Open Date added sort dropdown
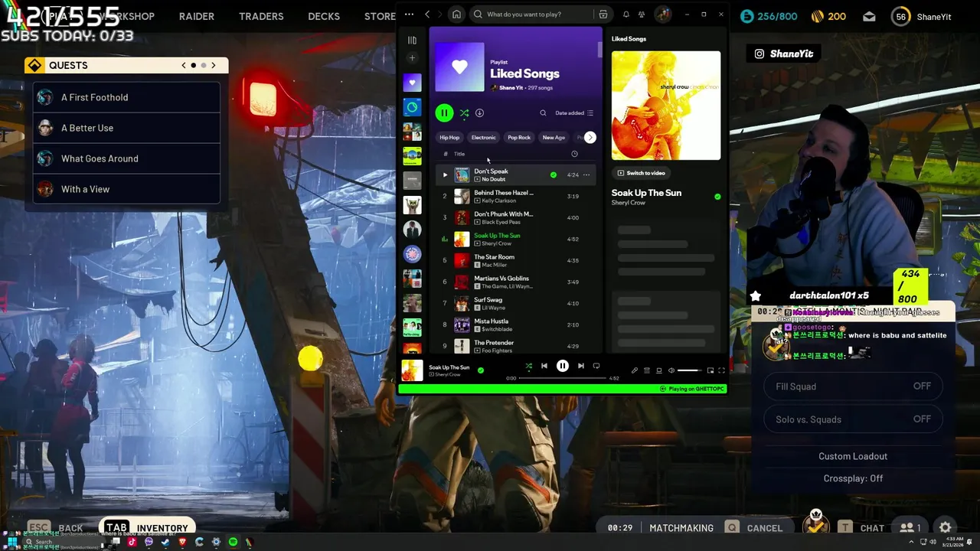Image resolution: width=980 pixels, height=551 pixels. [x=574, y=113]
